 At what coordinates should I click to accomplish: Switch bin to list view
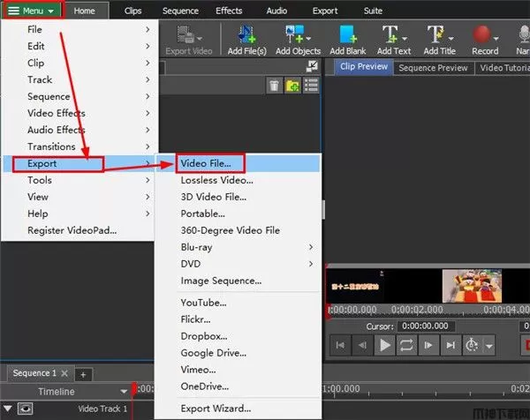point(311,85)
